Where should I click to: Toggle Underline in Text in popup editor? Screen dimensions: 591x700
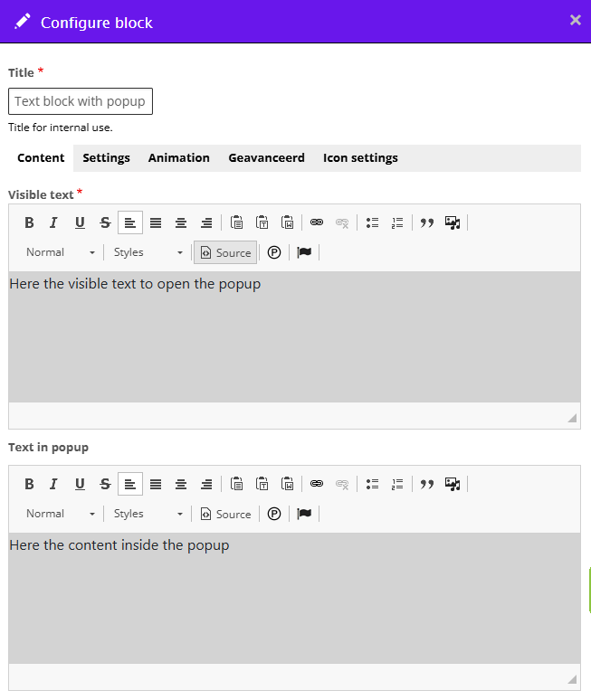pyautogui.click(x=80, y=484)
